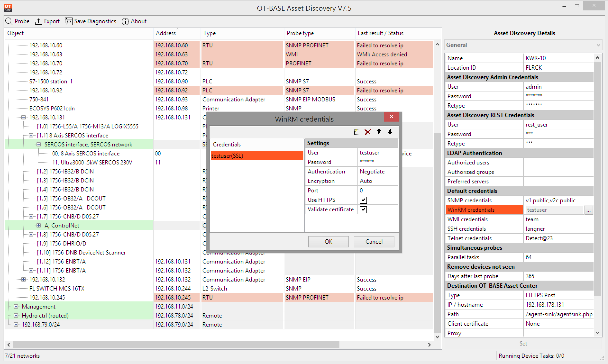
Task: Click the Probe magnifier icon
Action: coord(9,21)
